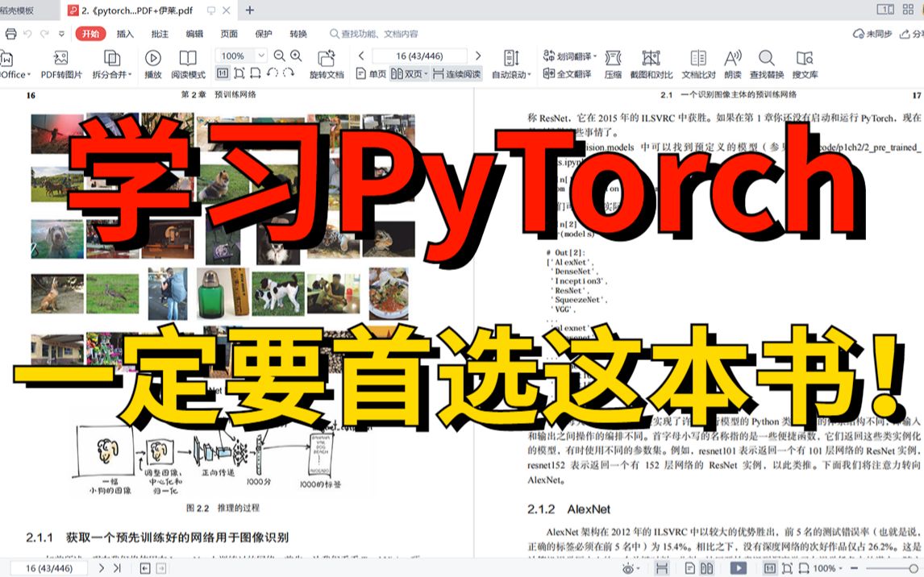Viewport: 924px width, 577px height.
Task: Go to the 页面 tab
Action: tap(229, 34)
